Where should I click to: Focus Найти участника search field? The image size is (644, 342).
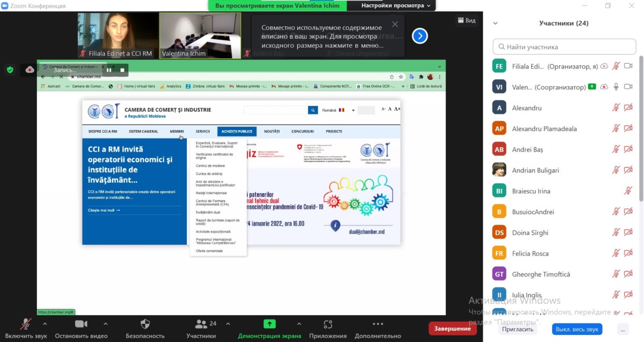click(565, 47)
